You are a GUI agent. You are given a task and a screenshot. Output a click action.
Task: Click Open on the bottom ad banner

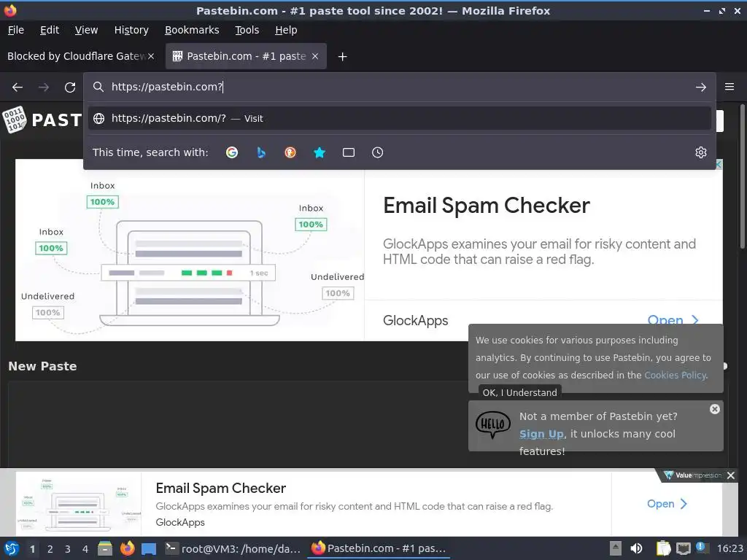667,504
